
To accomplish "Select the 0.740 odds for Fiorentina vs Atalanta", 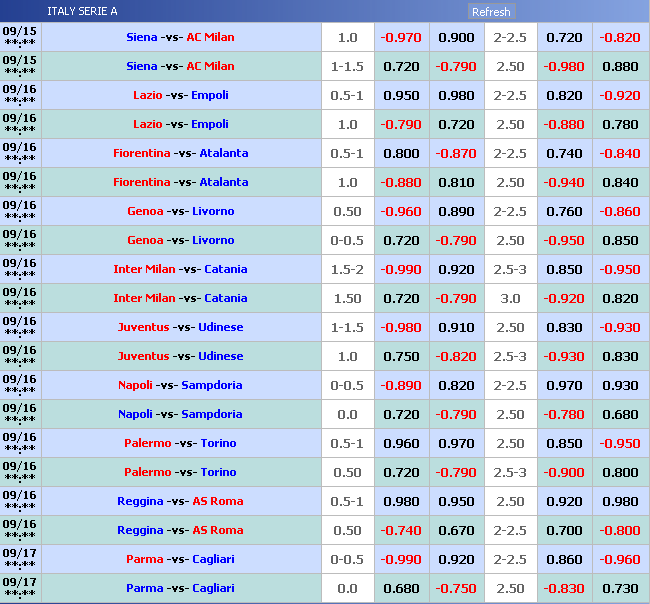I will [x=564, y=153].
